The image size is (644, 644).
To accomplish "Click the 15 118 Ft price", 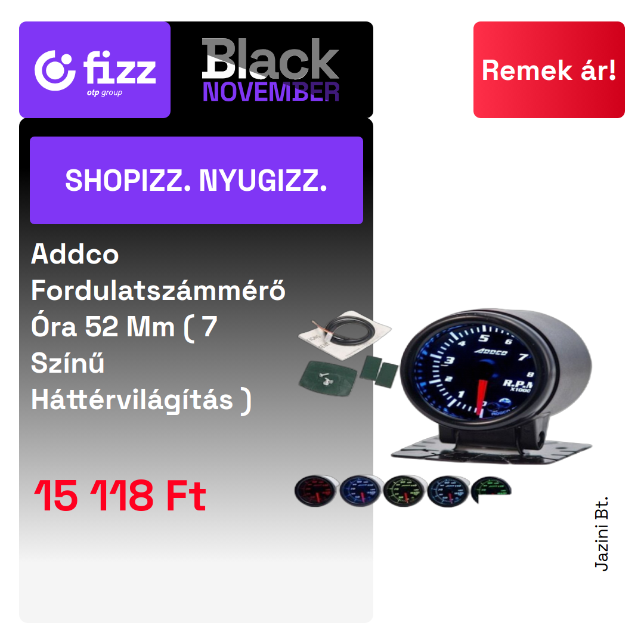I will [x=120, y=496].
